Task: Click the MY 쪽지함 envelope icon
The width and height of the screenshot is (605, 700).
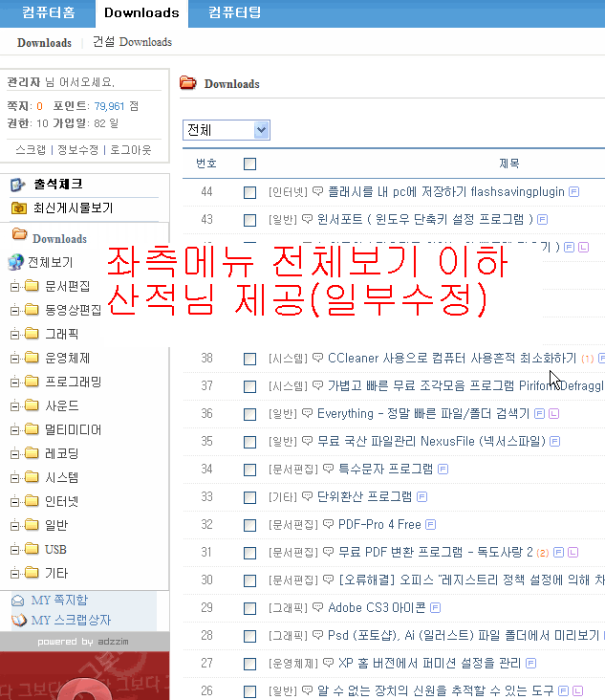Action: point(18,601)
